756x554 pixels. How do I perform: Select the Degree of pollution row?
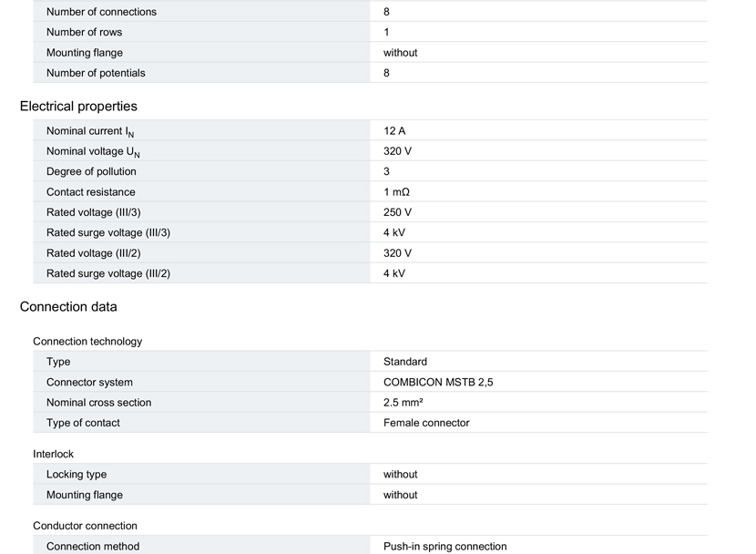[370, 171]
